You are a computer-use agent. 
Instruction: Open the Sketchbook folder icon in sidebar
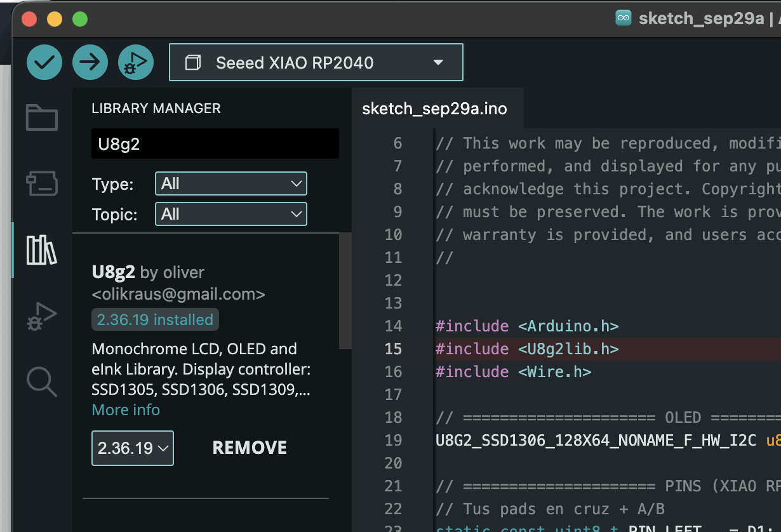(x=42, y=118)
